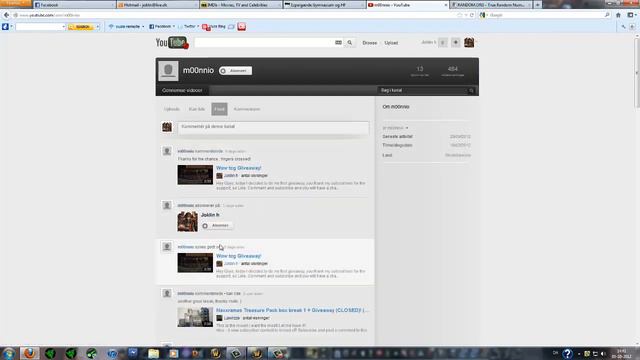Go back with the browser back arrow
Screen dimensions: 640x360
point(6,15)
